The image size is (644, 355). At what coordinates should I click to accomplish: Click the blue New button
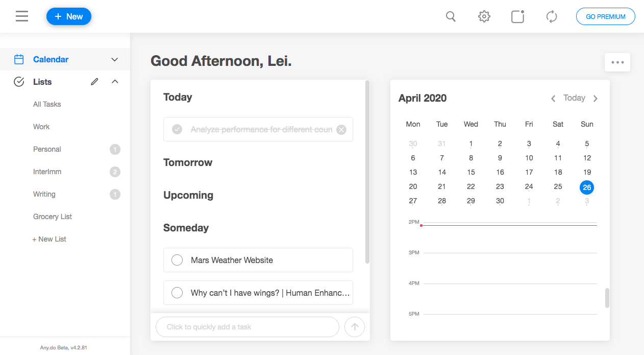69,16
